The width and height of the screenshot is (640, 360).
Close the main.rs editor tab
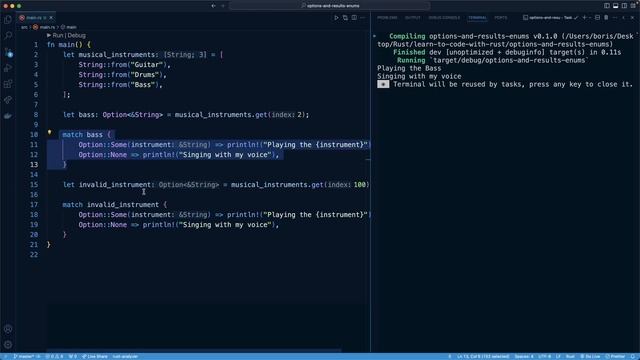(51, 18)
